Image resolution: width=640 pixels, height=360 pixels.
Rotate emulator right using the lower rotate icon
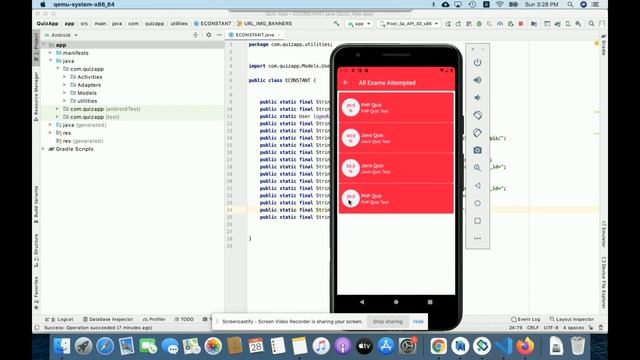click(x=477, y=133)
